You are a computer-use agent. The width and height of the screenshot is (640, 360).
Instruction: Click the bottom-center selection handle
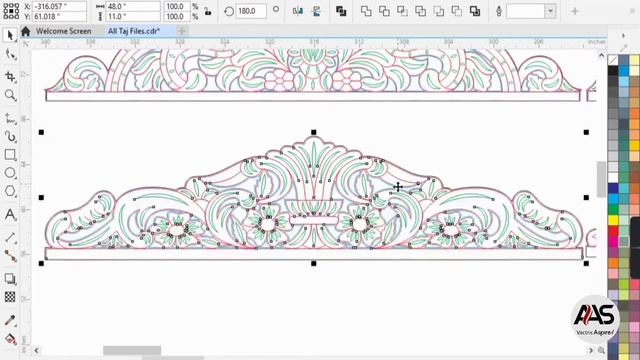313,263
